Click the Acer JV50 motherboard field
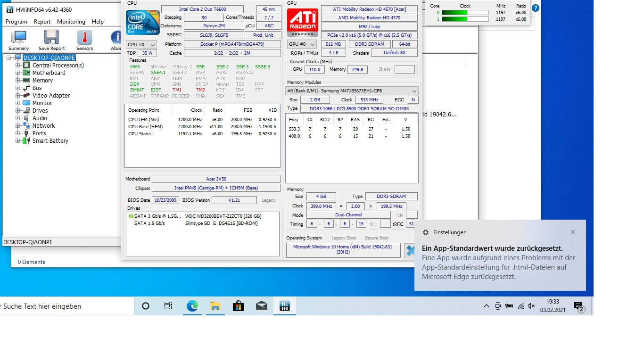Screen dimensions: 644x362 pyautogui.click(x=216, y=179)
